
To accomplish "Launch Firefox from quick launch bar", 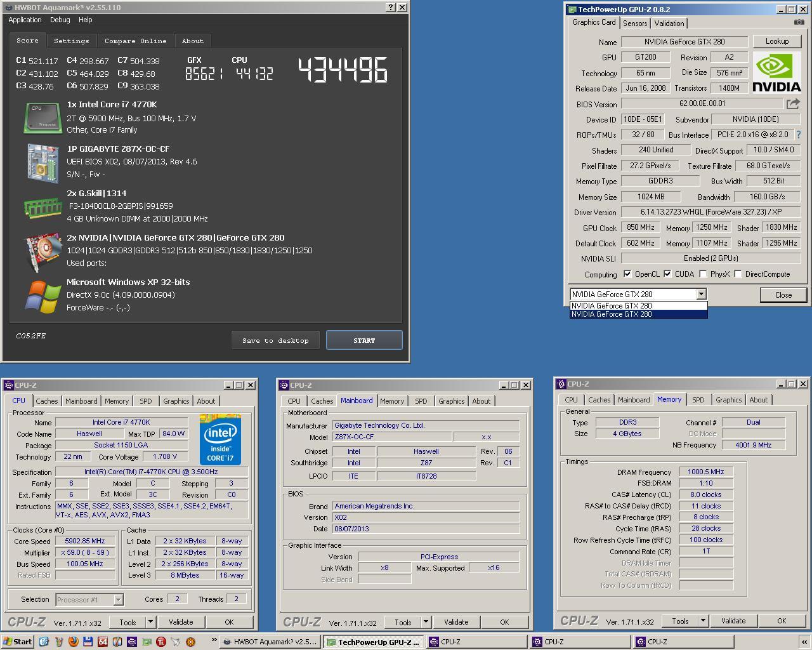I will (73, 642).
